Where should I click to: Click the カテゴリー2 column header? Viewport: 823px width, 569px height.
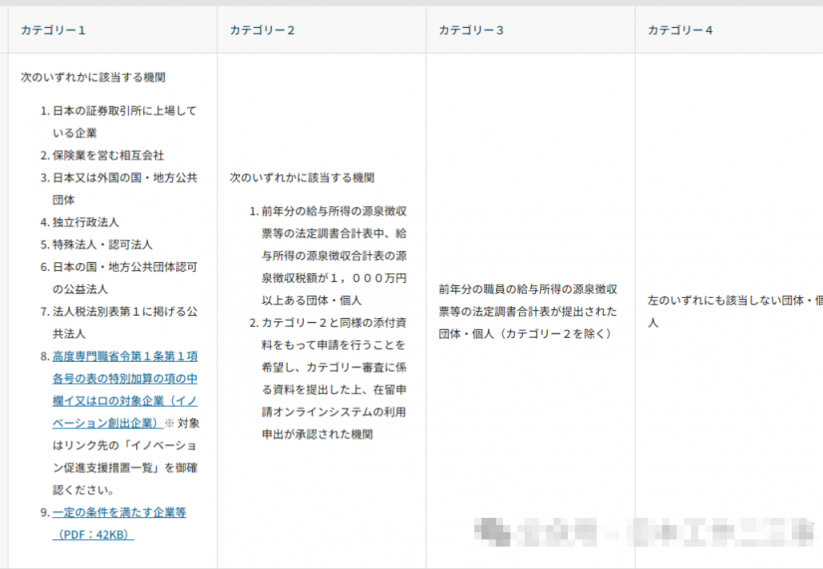[262, 30]
